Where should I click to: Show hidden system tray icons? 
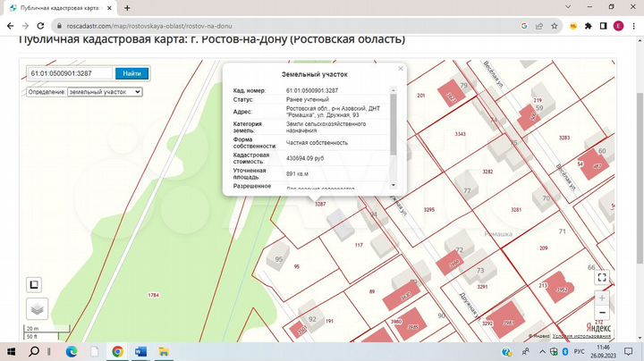click(542, 351)
